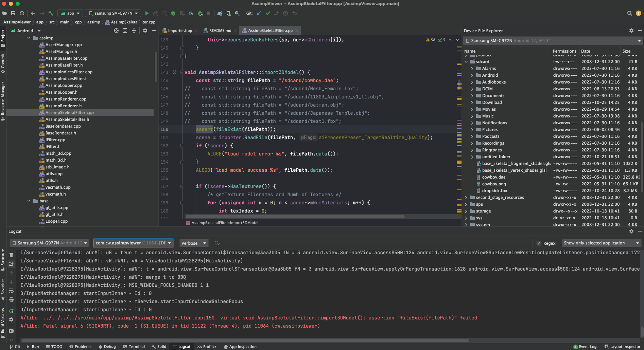
Task: Sync project with Gradle files
Action: pos(220,13)
